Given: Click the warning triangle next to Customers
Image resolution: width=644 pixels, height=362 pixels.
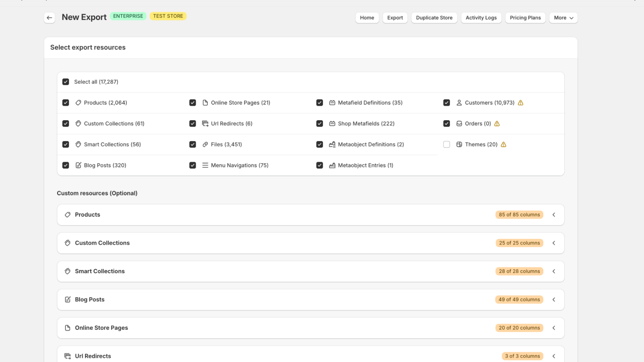Looking at the screenshot, I should point(520,103).
